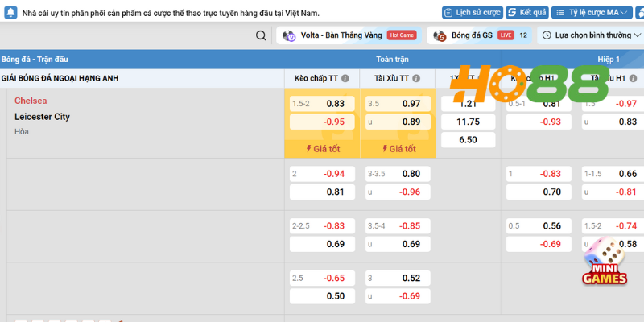This screenshot has height=322, width=644.
Task: Click the Tài Xỉu TT column header
Action: [398, 78]
